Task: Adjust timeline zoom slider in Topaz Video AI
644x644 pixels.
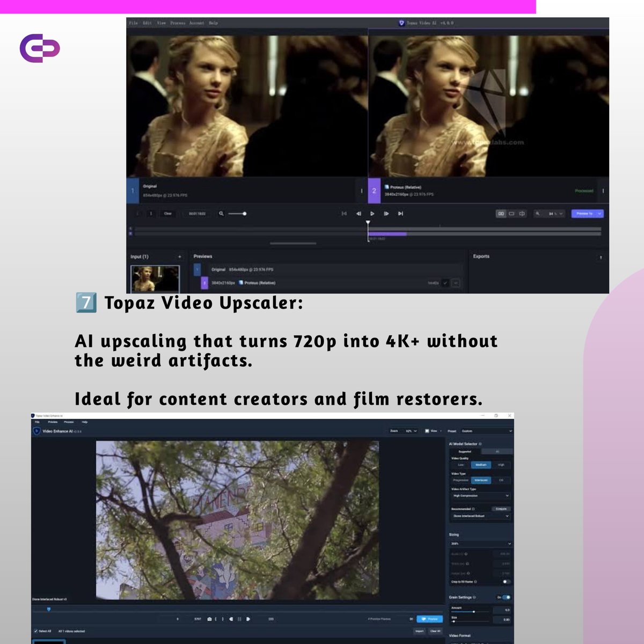Action: pyautogui.click(x=237, y=214)
